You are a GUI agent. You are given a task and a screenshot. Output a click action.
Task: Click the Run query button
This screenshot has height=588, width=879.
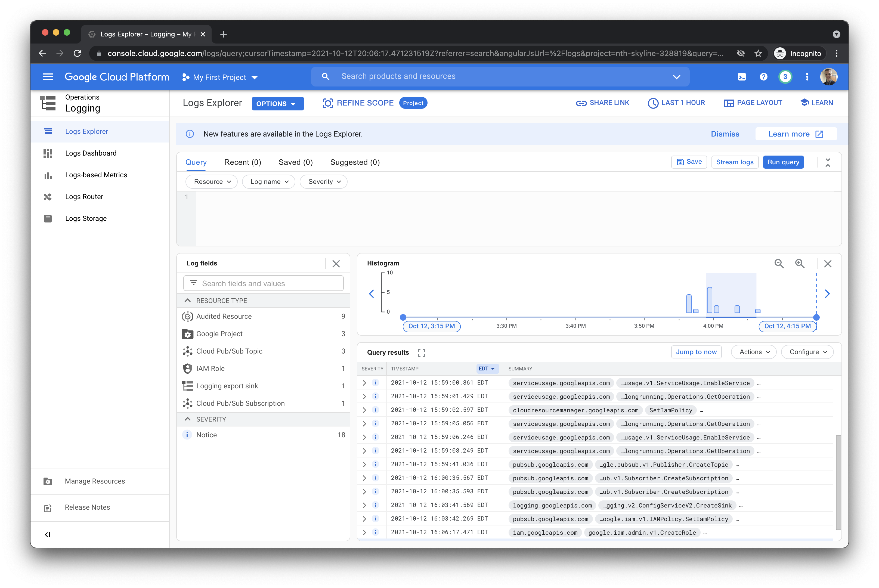(783, 162)
